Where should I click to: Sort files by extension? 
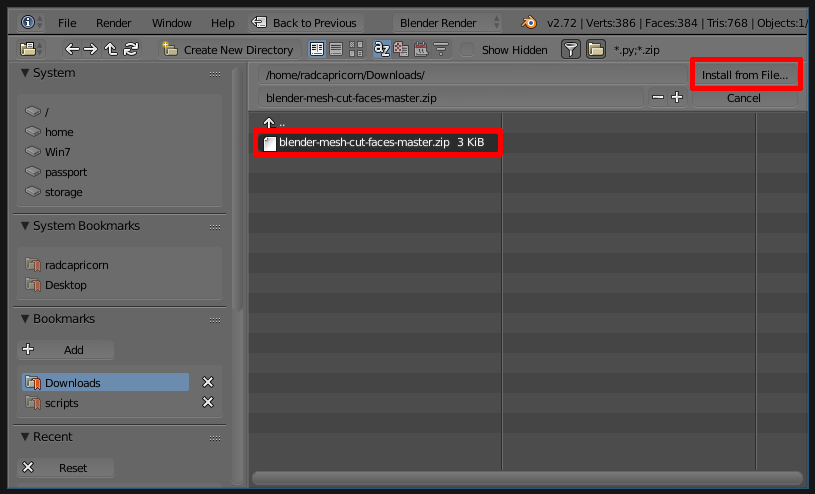(x=401, y=49)
